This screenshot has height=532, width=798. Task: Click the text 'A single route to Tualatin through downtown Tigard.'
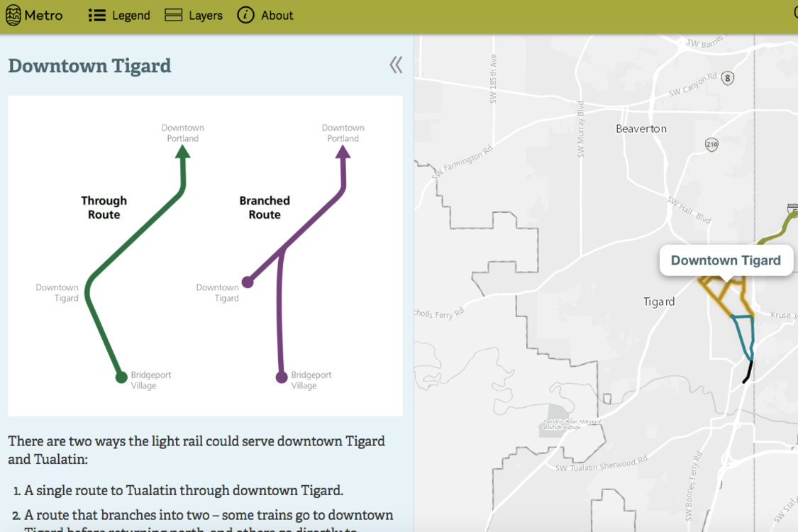(184, 491)
